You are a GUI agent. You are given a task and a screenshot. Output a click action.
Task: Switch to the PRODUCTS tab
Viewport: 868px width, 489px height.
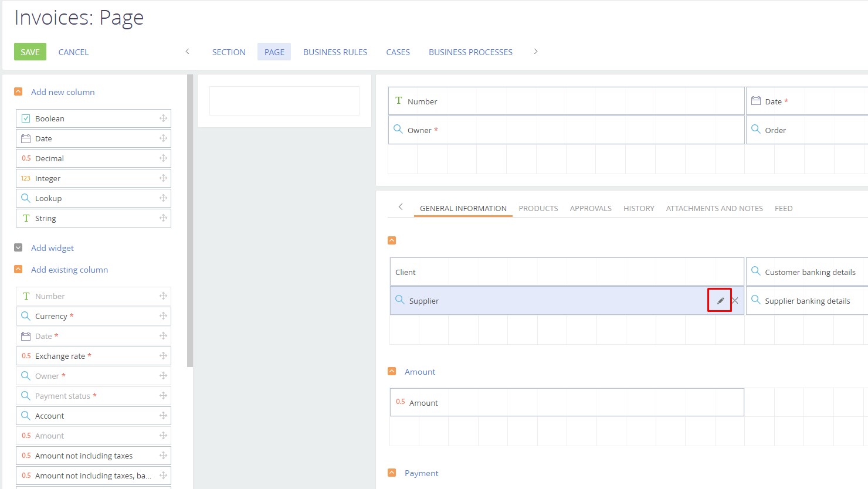click(x=538, y=208)
